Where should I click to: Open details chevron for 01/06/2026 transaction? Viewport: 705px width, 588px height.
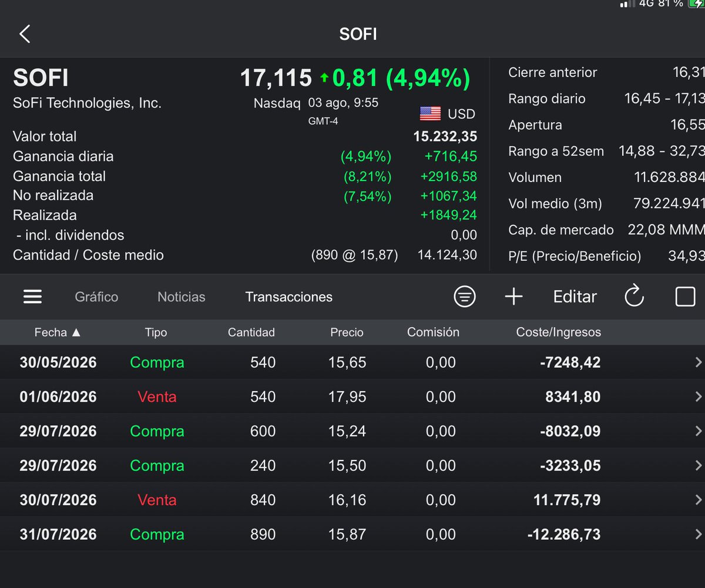pyautogui.click(x=698, y=397)
